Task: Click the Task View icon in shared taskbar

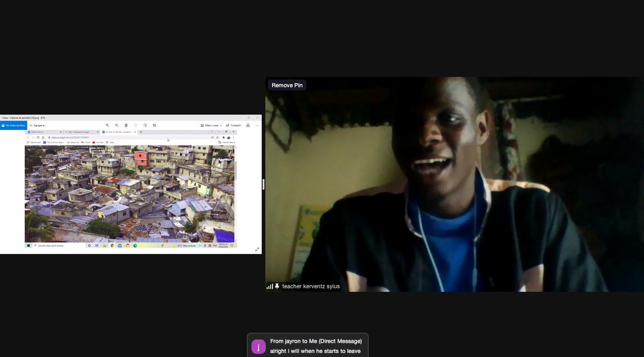Action: pyautogui.click(x=97, y=245)
